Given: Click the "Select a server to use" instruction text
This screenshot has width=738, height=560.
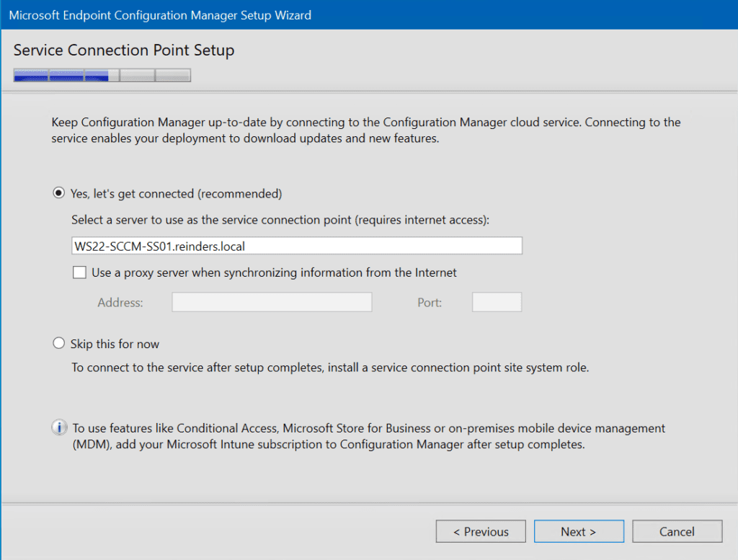Looking at the screenshot, I should click(x=280, y=220).
